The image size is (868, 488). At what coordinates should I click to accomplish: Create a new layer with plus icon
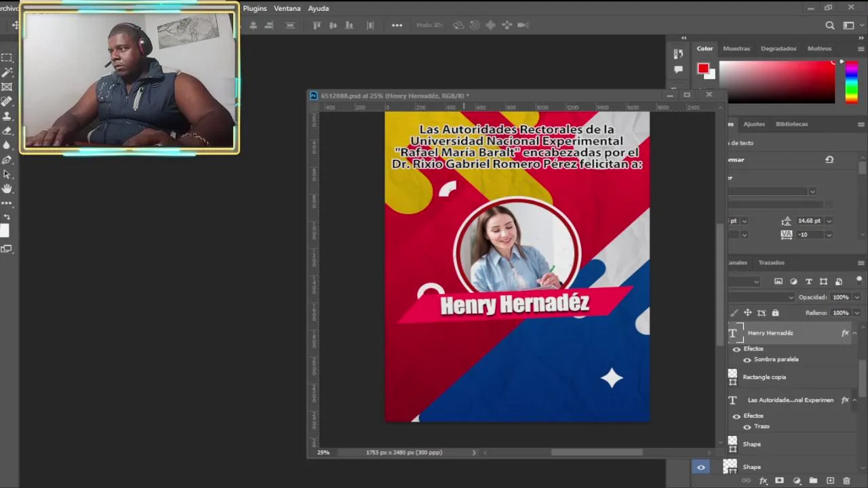[x=829, y=481]
